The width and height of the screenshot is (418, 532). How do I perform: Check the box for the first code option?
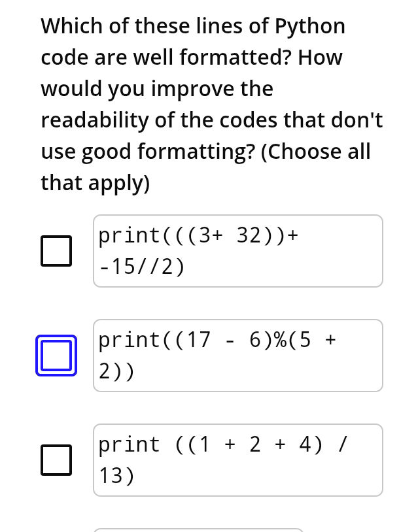click(56, 250)
